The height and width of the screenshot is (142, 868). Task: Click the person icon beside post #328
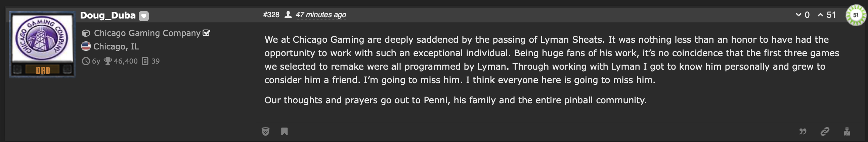[288, 14]
